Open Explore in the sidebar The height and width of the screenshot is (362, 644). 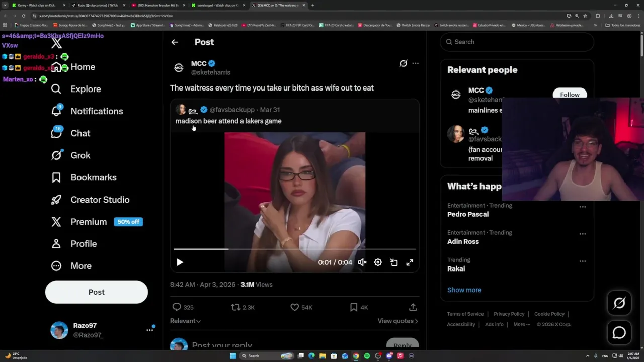76,89
